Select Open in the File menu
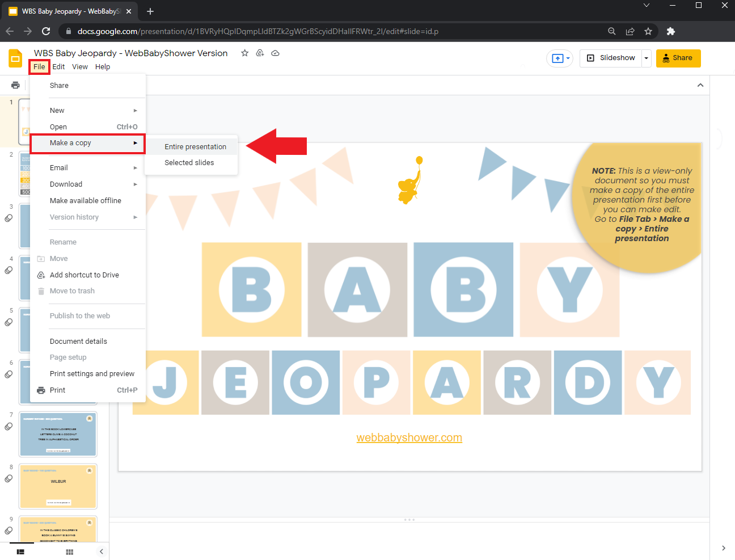 click(88, 127)
